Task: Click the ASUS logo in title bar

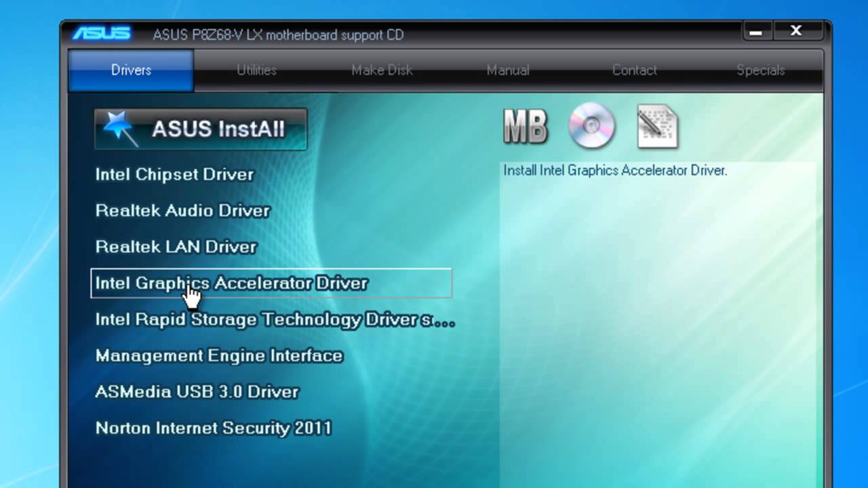Action: coord(102,33)
